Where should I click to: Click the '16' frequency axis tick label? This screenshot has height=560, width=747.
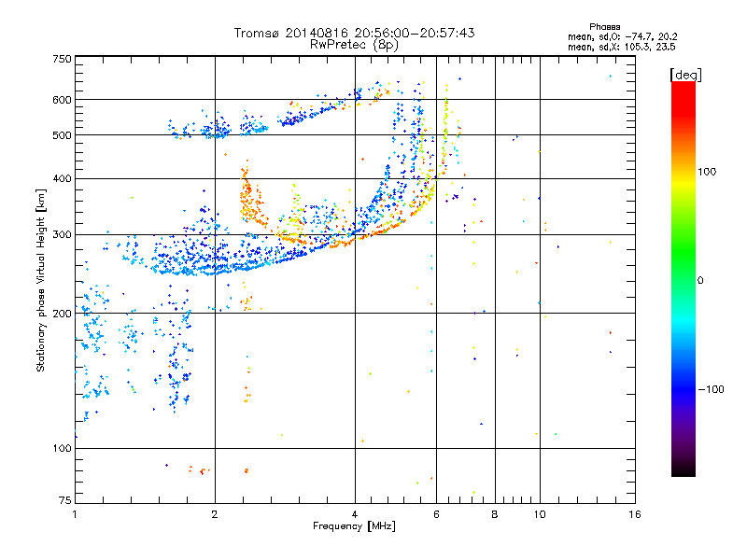tap(635, 514)
